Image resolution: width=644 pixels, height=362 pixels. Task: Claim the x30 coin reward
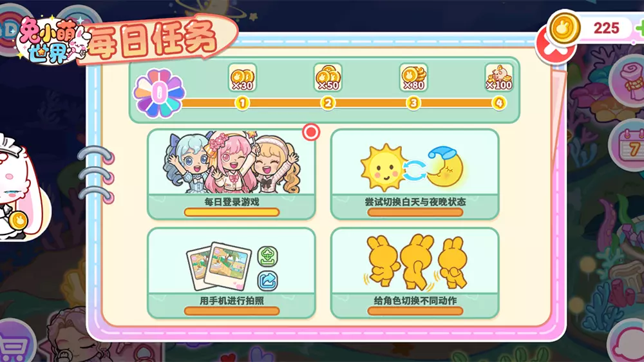click(242, 78)
